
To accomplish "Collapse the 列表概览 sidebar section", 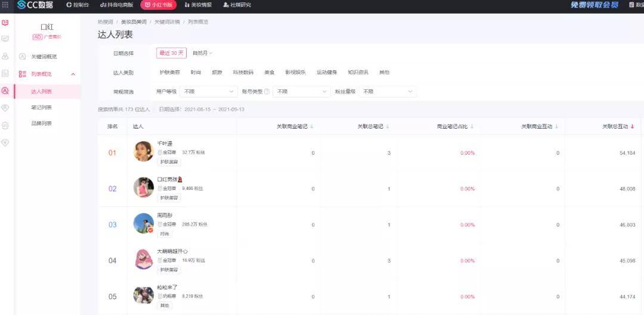I will pos(73,74).
